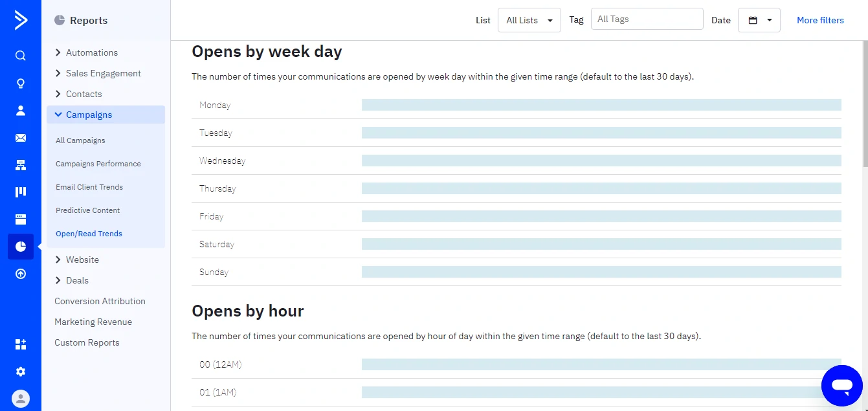Open the All Lists dropdown

[x=529, y=20]
